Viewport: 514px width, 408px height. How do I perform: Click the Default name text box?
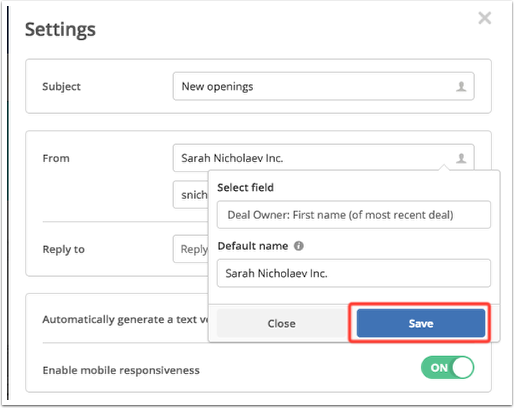point(354,273)
